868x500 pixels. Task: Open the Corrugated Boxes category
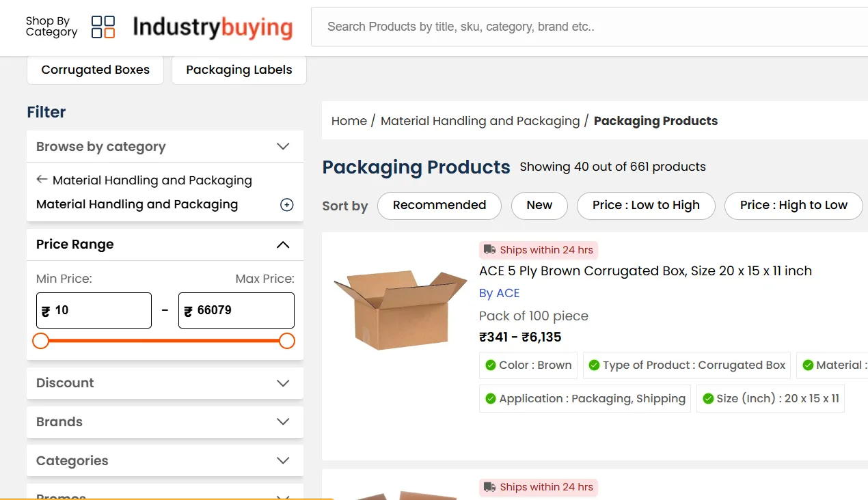(96, 70)
